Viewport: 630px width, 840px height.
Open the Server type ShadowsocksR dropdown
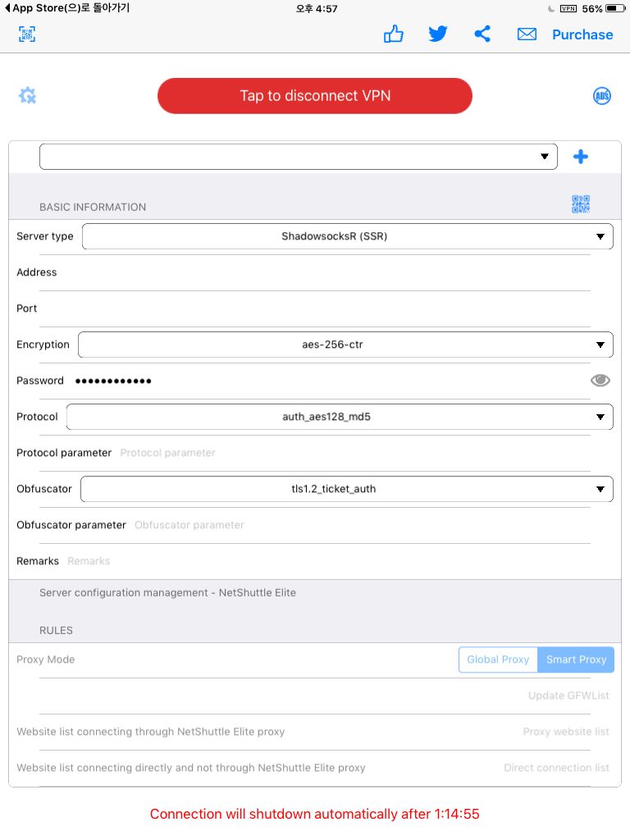347,236
